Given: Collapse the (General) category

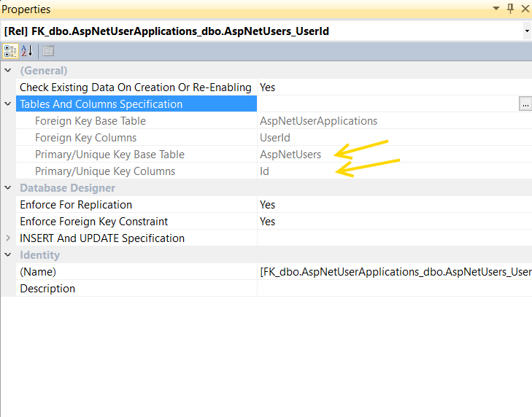Looking at the screenshot, I should coord(8,71).
